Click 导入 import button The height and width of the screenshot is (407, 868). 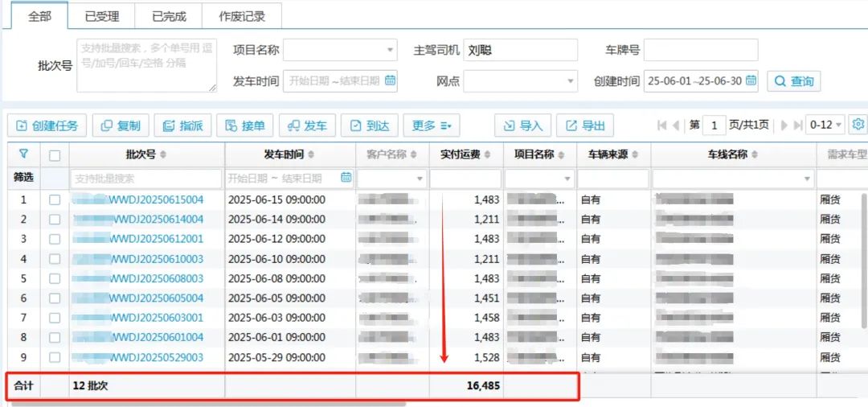click(522, 125)
